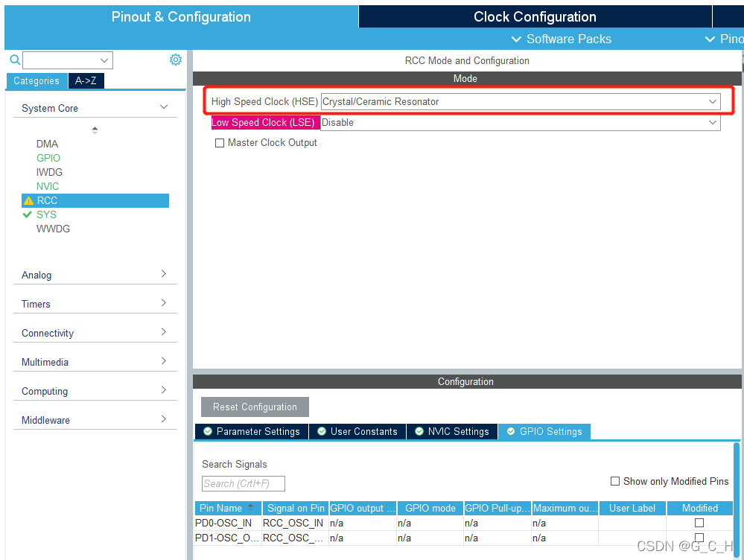This screenshot has height=560, width=744.
Task: Open the Low Speed Clock (LSE) dropdown
Action: pyautogui.click(x=521, y=122)
